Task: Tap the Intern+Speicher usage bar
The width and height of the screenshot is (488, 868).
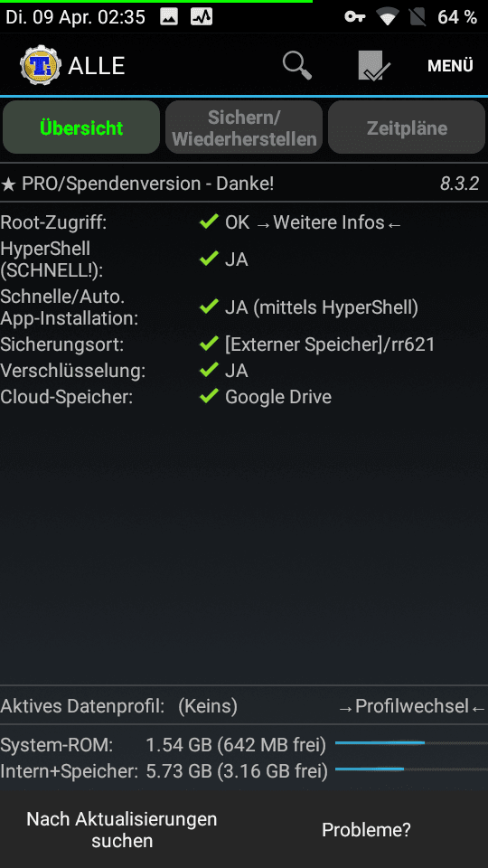Action: 410,769
